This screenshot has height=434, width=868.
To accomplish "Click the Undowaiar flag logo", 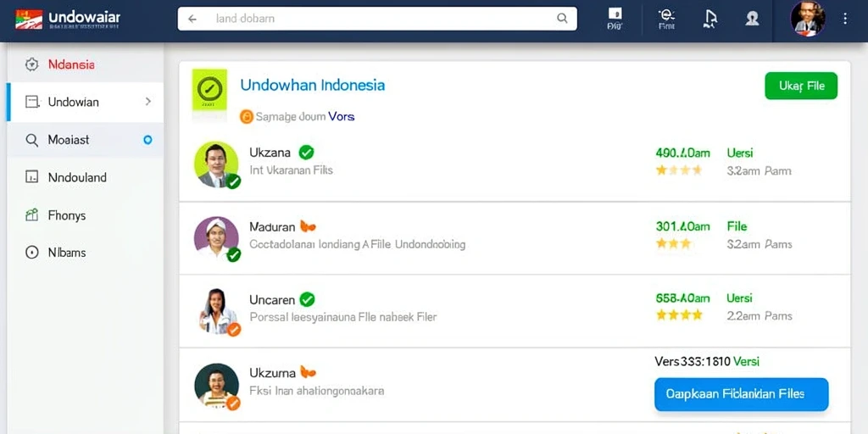I will (x=29, y=19).
